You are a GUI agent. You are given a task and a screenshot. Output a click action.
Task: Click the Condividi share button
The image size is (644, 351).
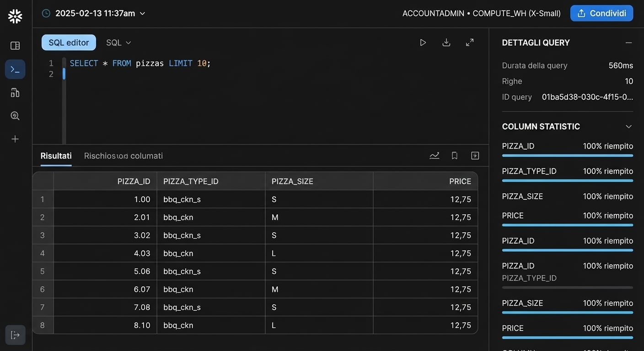601,13
